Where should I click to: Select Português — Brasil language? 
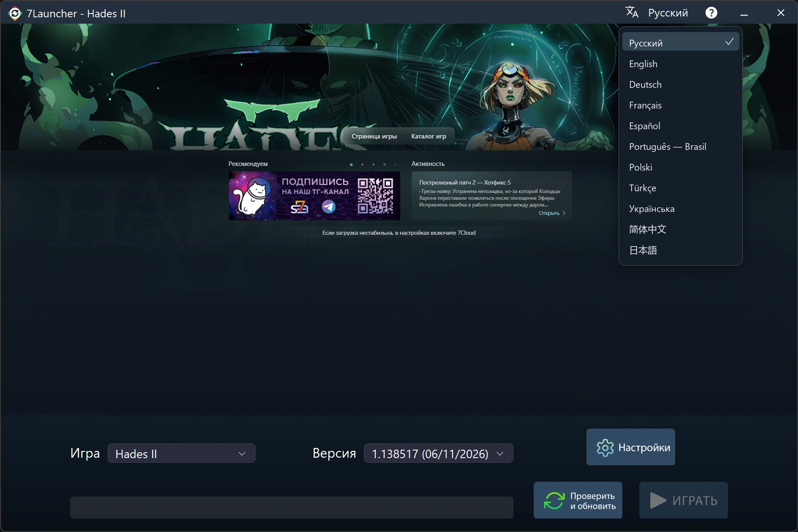coord(681,147)
